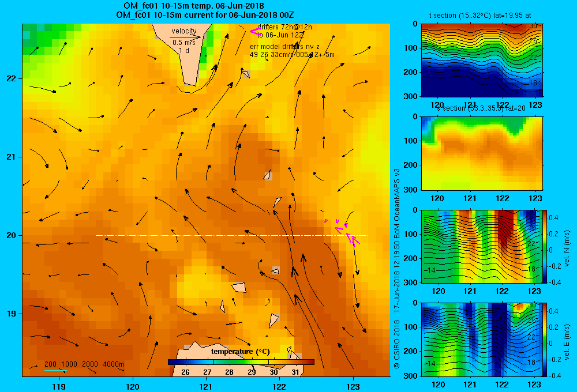Screen dimensions: 577x392
Task: Open the northward velocity section plot
Action: point(482,246)
